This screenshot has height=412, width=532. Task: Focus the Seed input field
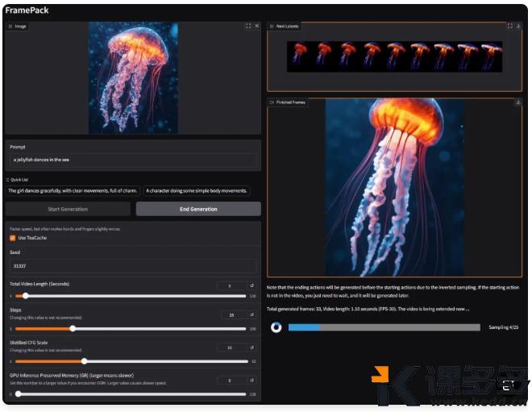(x=133, y=265)
